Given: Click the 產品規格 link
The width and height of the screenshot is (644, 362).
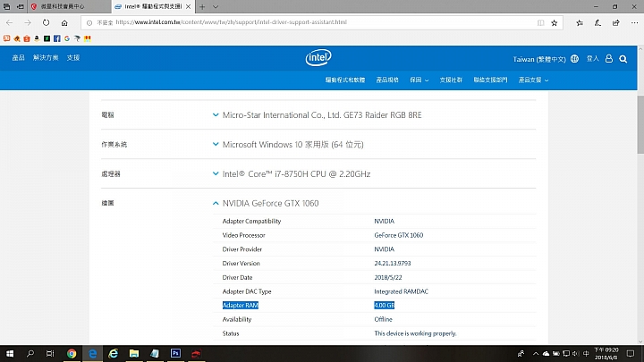Looking at the screenshot, I should point(387,80).
